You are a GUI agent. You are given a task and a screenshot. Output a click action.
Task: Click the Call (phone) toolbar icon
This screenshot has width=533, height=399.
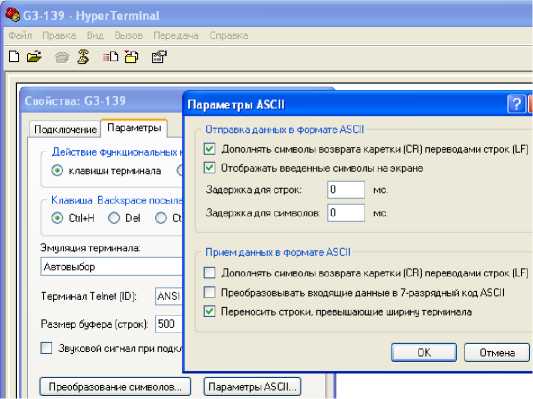tap(62, 57)
